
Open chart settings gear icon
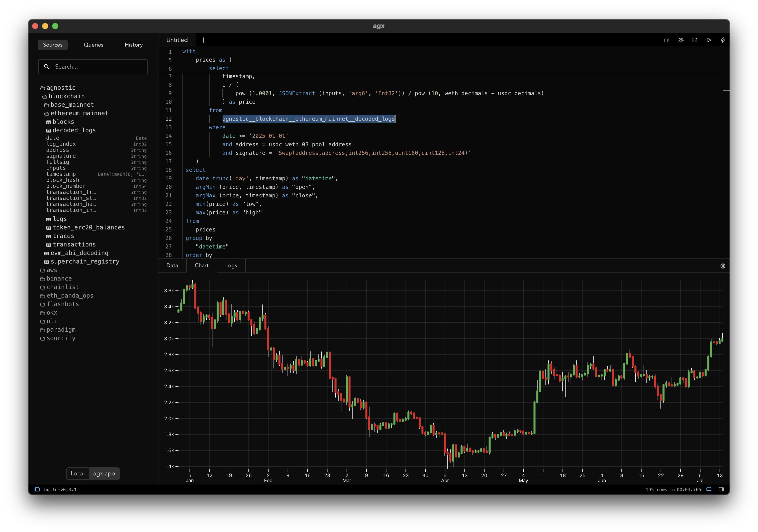coord(723,266)
